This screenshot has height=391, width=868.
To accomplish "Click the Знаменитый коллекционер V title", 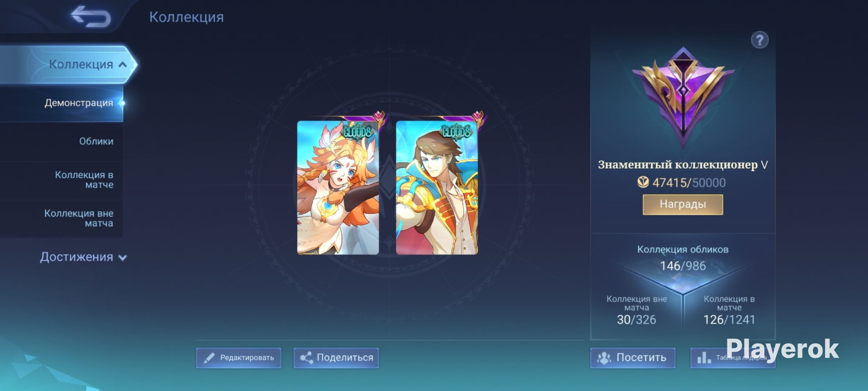I will tap(683, 165).
